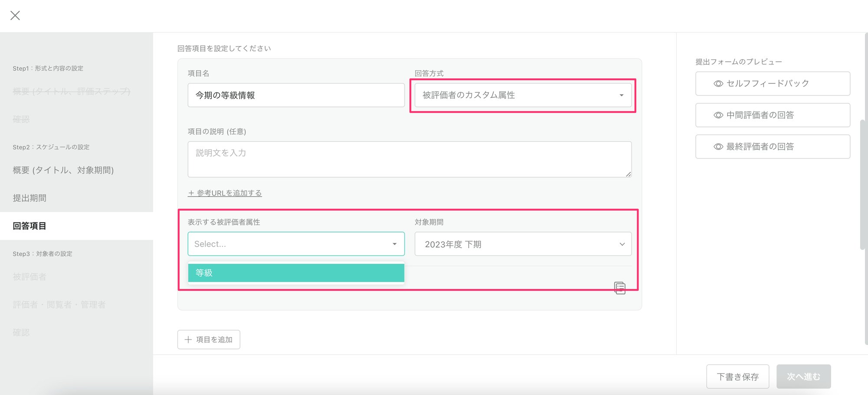Click the 下書き保存 button
The image size is (868, 395).
737,376
